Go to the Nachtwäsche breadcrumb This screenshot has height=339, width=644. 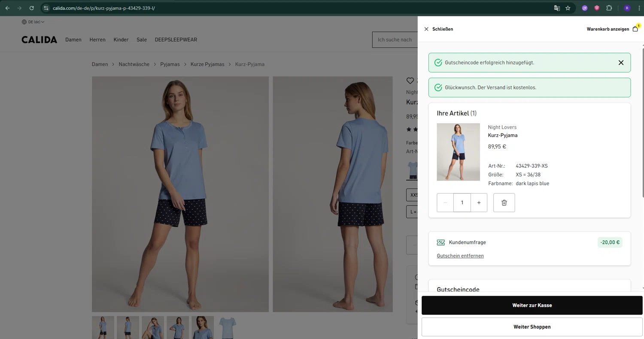134,64
